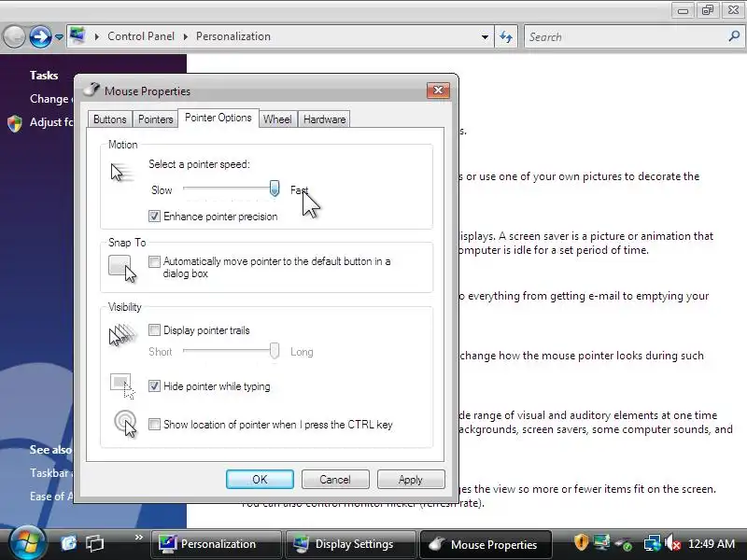Open the Change desktop icons task link
747x560 pixels.
51,99
